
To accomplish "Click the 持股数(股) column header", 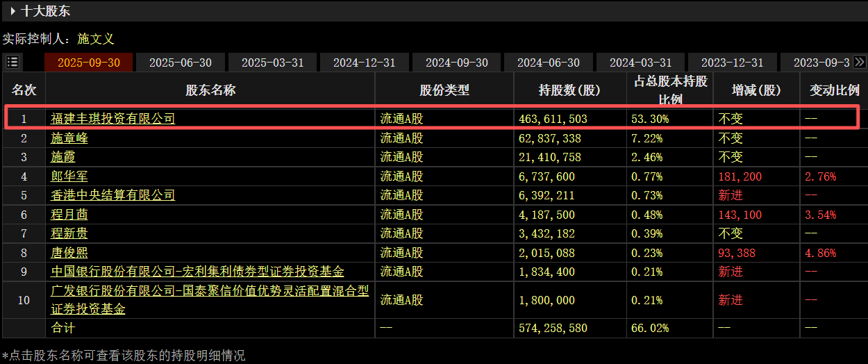I will tap(569, 90).
